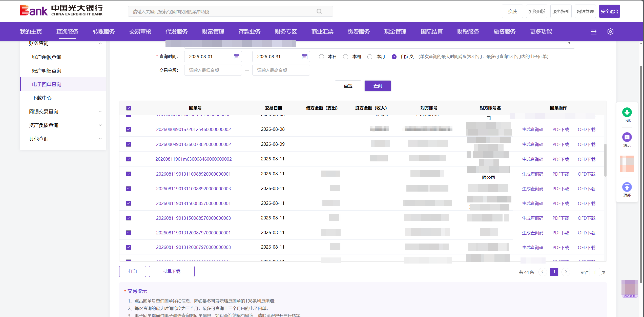Click the 请输入最低金额 input field

pos(213,70)
